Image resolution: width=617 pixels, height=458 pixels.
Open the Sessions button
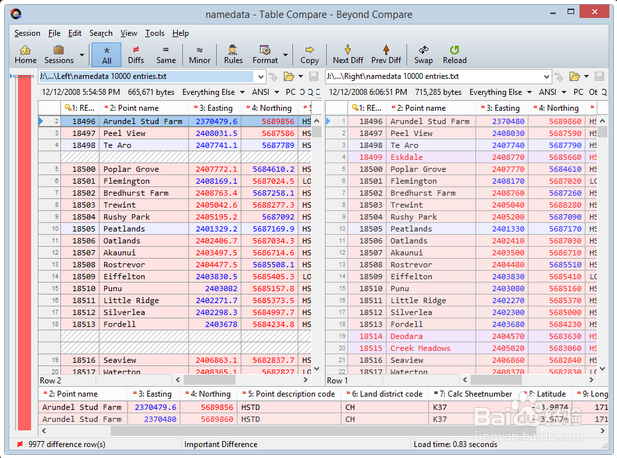[x=59, y=55]
